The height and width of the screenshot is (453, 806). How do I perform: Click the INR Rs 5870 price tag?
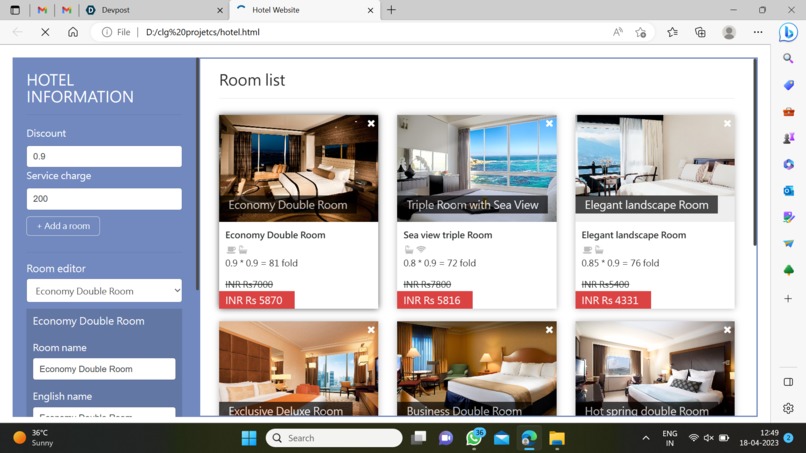tap(257, 300)
